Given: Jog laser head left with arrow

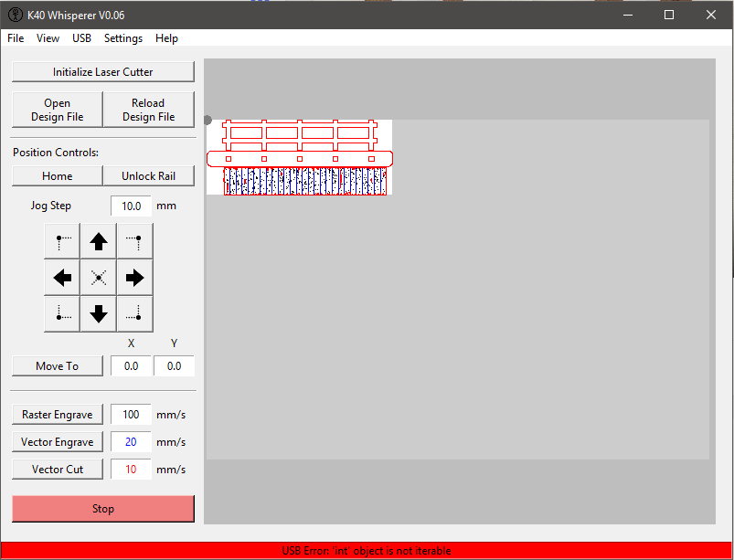Looking at the screenshot, I should click(x=62, y=278).
